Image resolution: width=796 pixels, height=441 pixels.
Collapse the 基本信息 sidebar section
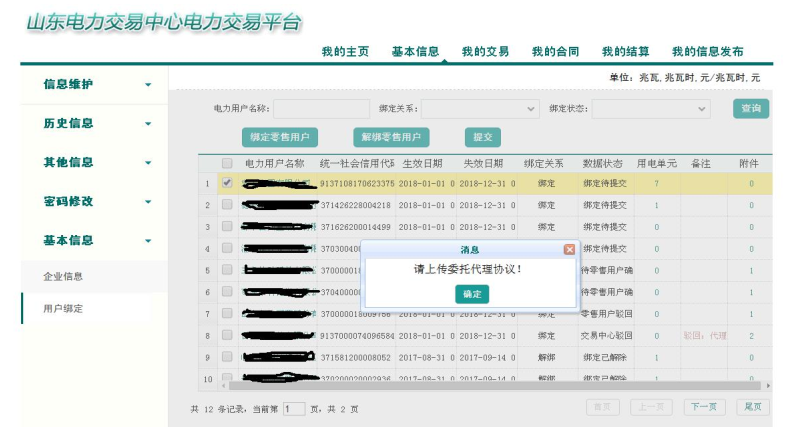click(148, 241)
